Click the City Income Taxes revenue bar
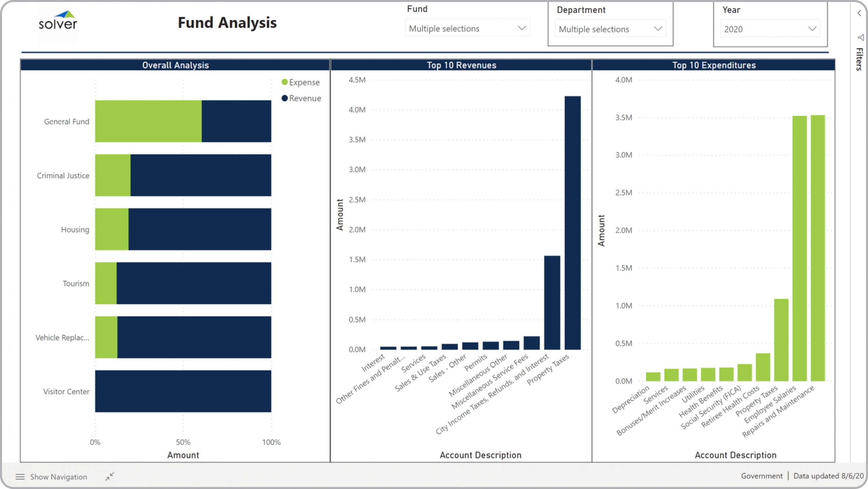Image resolution: width=868 pixels, height=489 pixels. (552, 302)
